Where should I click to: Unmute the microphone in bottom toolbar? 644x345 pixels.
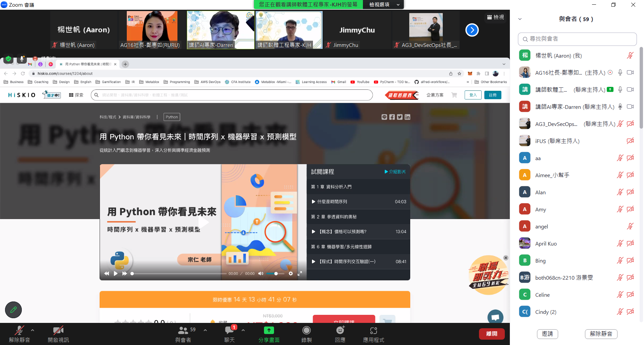(19, 331)
